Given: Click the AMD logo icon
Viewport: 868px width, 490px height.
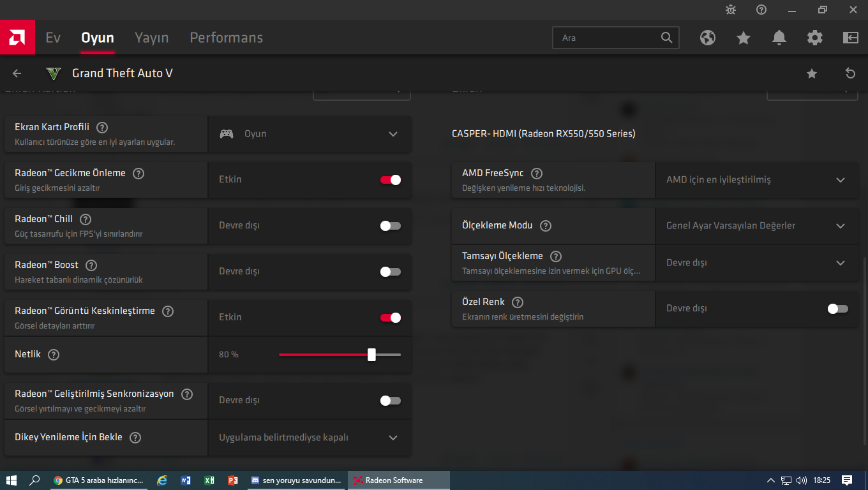Looking at the screenshot, I should (x=17, y=38).
